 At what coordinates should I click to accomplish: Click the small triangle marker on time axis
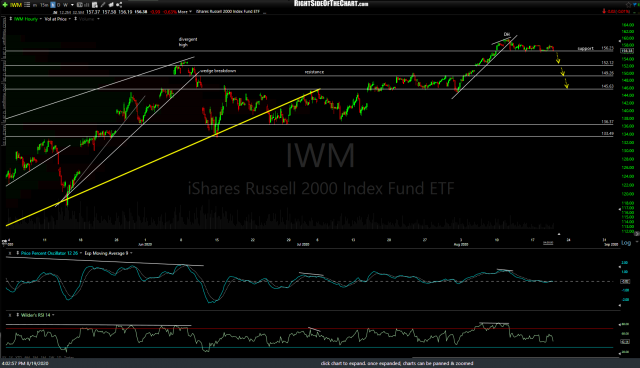(559, 234)
